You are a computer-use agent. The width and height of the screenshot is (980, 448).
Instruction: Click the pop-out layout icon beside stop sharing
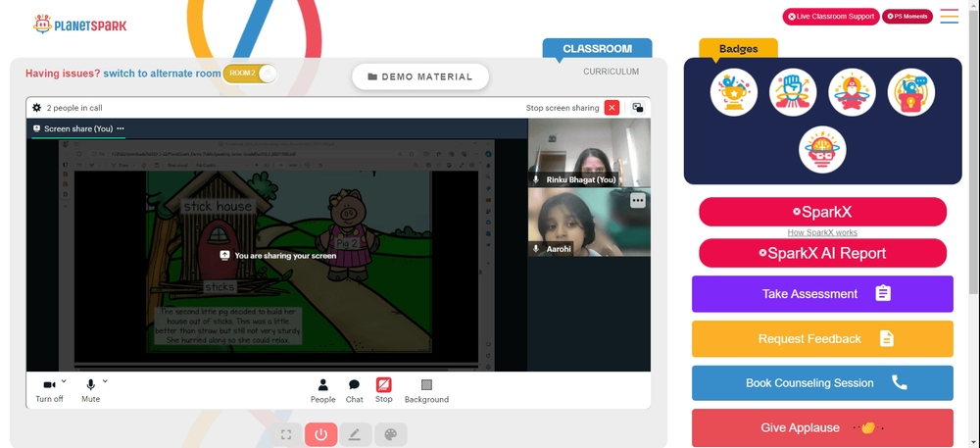point(638,108)
